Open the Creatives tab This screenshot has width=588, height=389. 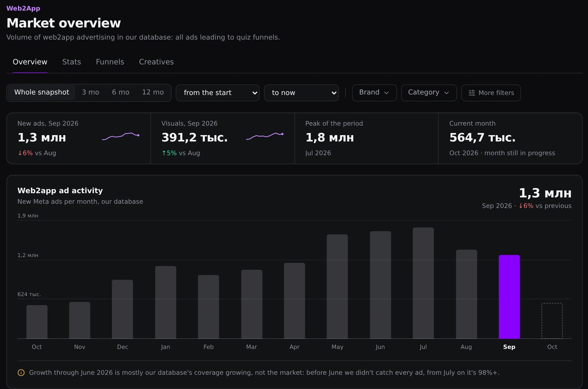[157, 62]
